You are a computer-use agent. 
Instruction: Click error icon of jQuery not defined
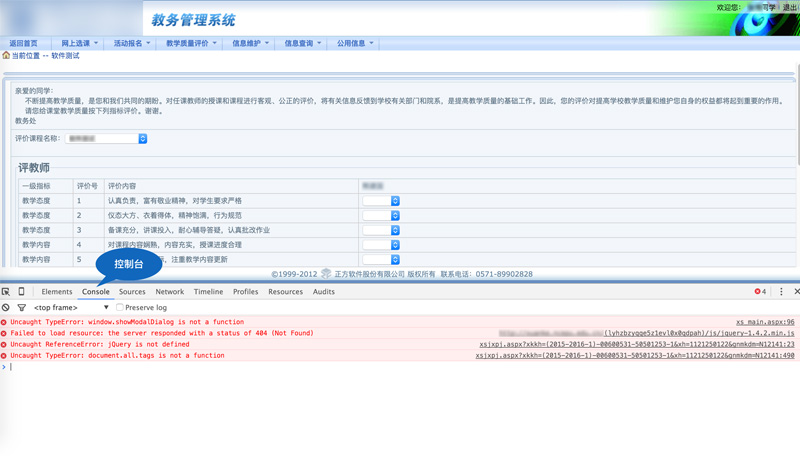(x=4, y=345)
